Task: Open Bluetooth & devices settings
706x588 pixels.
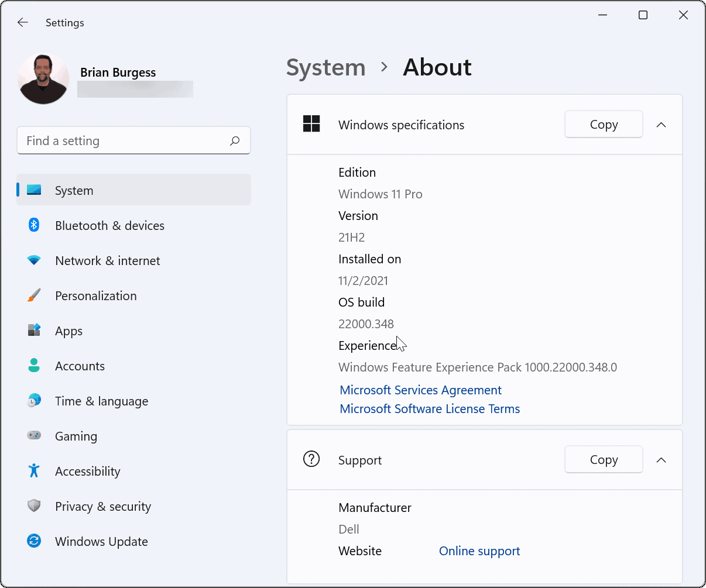Action: pyautogui.click(x=109, y=226)
